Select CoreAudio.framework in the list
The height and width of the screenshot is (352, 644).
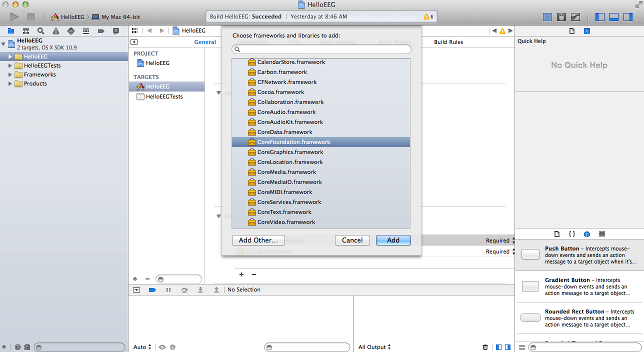321,112
